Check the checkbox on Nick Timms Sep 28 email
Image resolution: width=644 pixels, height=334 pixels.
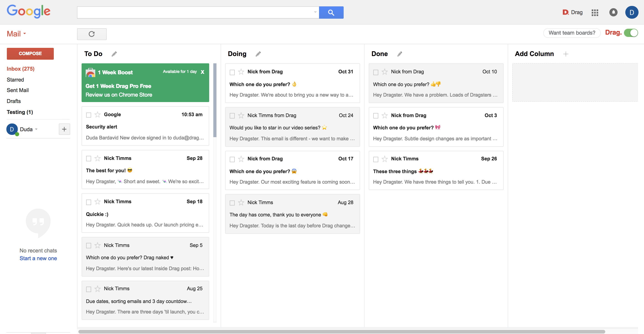pyautogui.click(x=89, y=159)
